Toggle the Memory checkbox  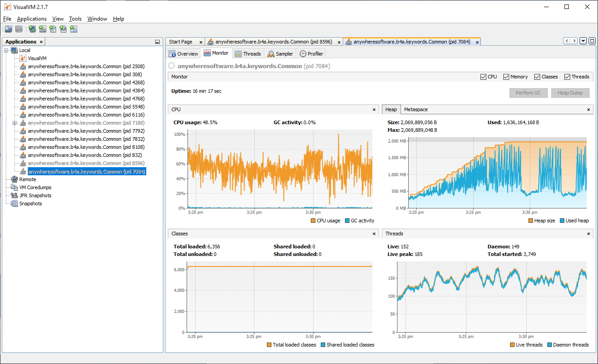click(506, 77)
